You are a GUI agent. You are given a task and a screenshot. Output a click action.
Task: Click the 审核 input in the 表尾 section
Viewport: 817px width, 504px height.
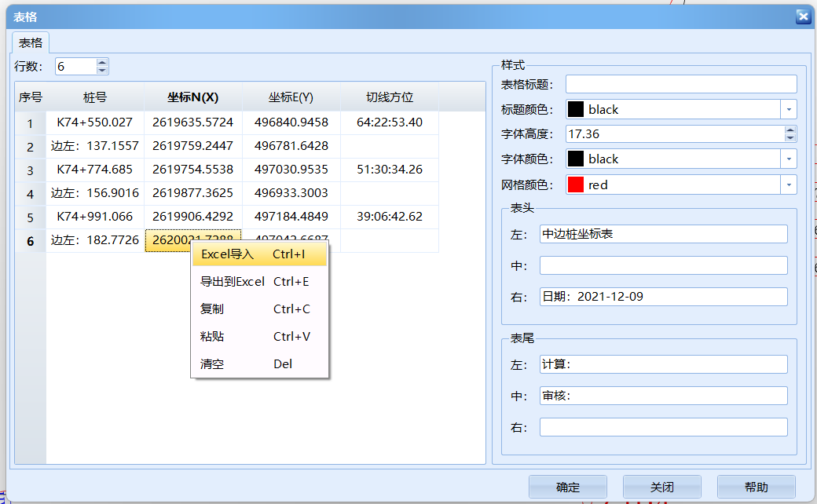pyautogui.click(x=664, y=395)
